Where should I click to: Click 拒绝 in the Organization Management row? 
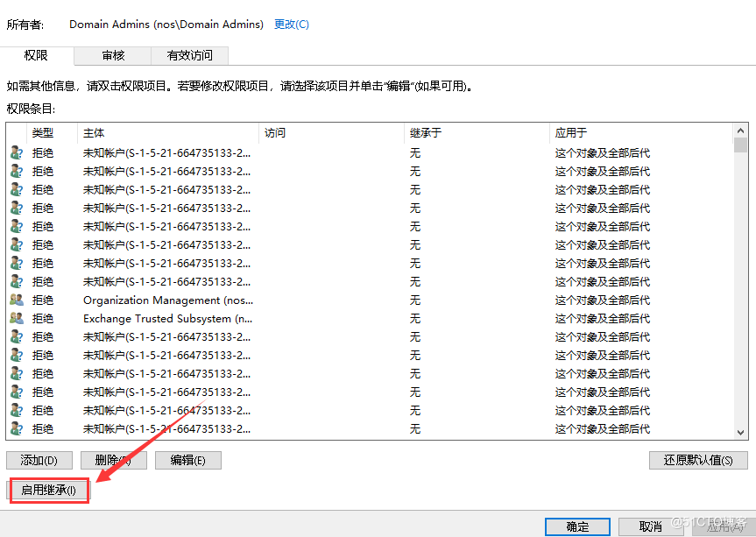pos(43,300)
